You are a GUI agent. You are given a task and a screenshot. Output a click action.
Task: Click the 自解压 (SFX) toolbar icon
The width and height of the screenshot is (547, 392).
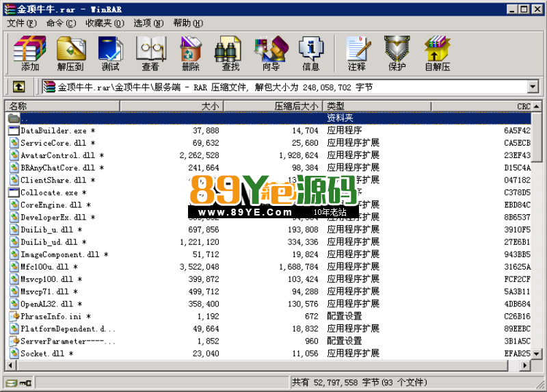438,53
